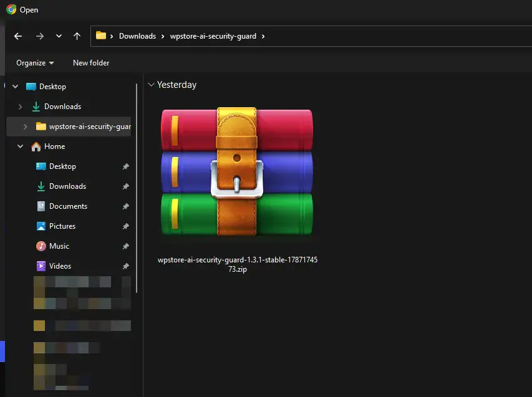
Task: Click Chrome icon in Open dialog title
Action: click(x=11, y=9)
